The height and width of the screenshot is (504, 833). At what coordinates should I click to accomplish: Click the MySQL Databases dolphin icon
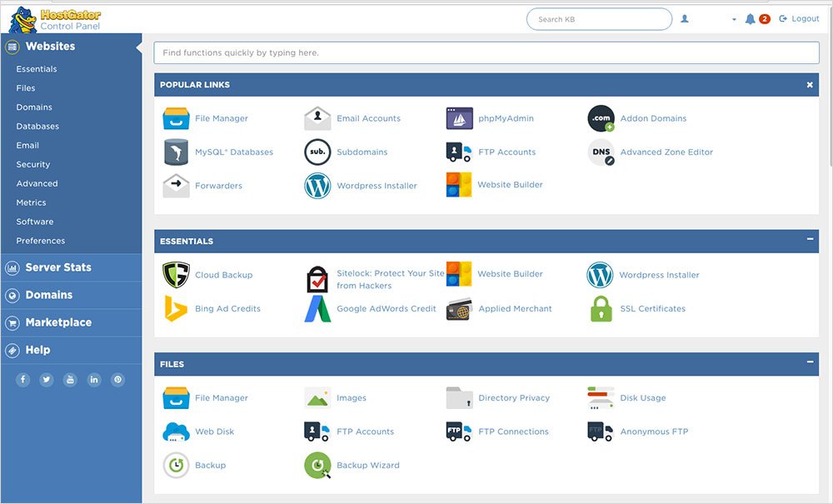(176, 152)
